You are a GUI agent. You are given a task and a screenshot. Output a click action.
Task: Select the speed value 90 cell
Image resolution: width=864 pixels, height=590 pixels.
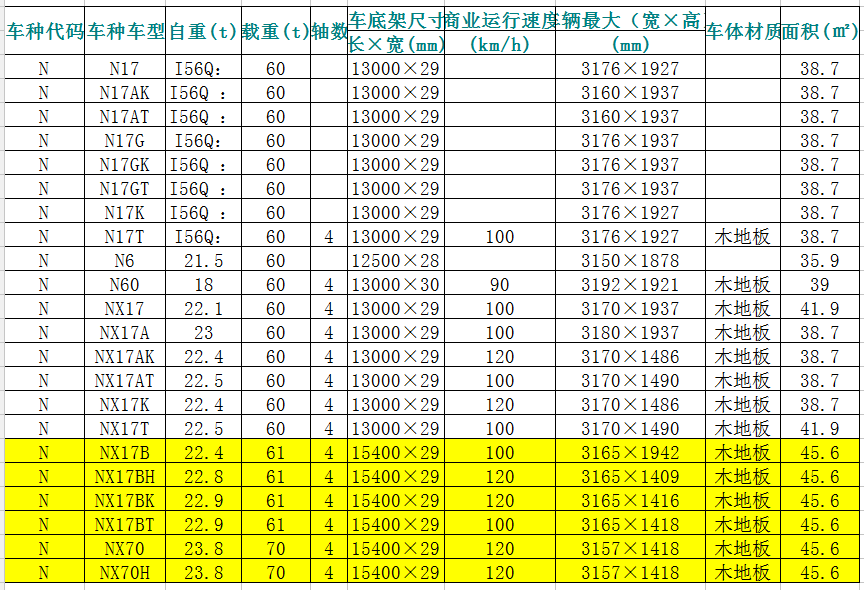[x=499, y=285]
